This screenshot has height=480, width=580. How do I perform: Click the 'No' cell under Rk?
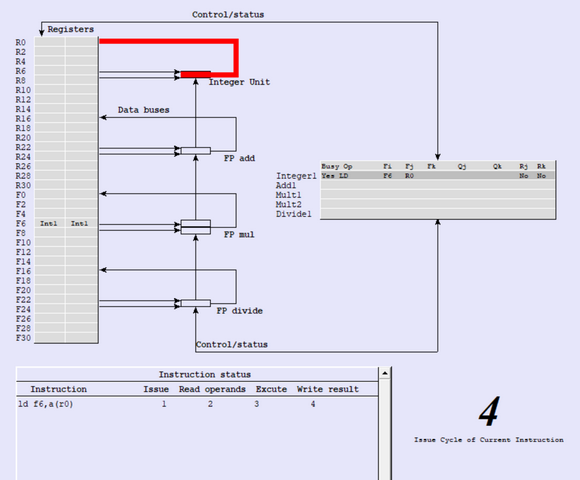[x=542, y=176]
